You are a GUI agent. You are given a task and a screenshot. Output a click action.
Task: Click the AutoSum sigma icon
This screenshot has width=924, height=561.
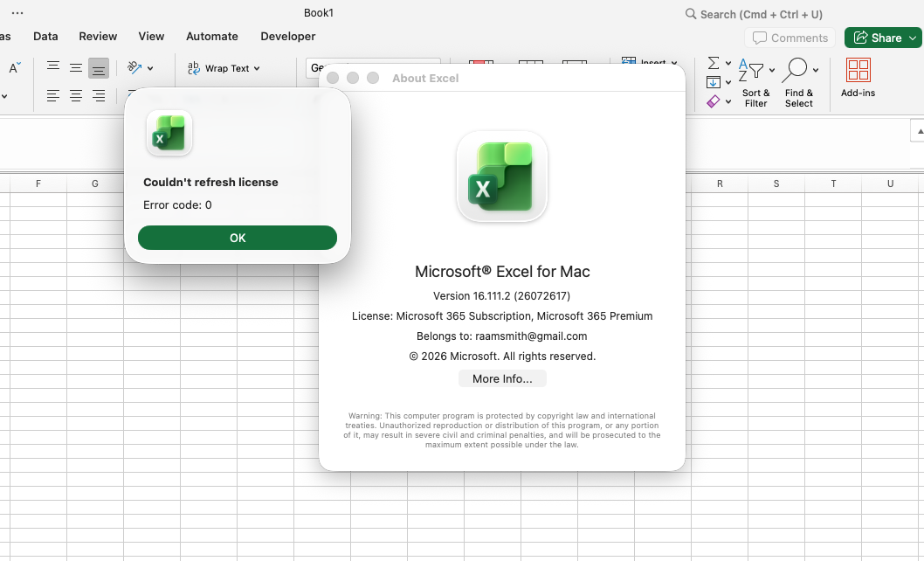pyautogui.click(x=713, y=63)
